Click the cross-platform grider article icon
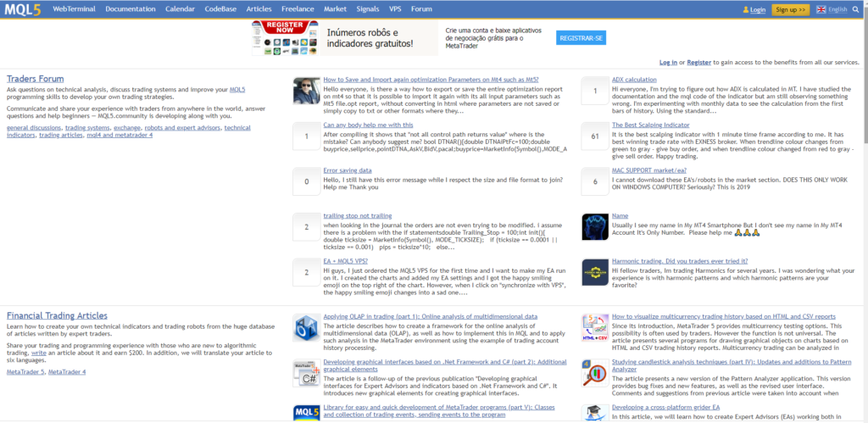This screenshot has height=423, width=868. [595, 414]
